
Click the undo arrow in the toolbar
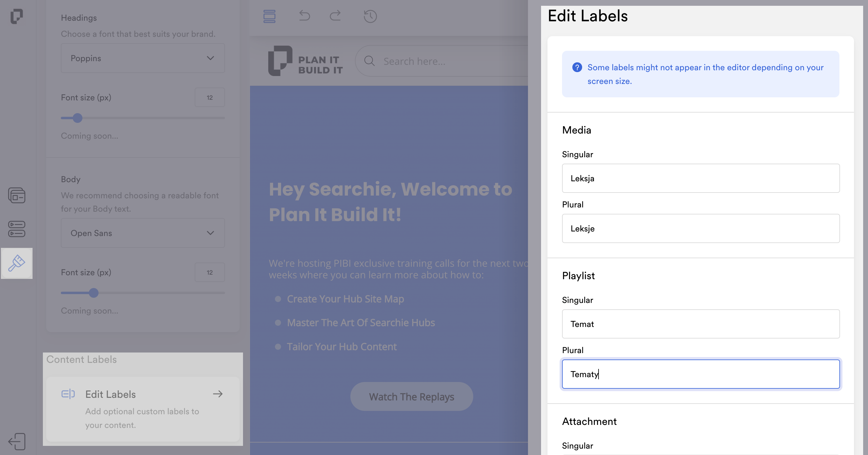pos(304,16)
